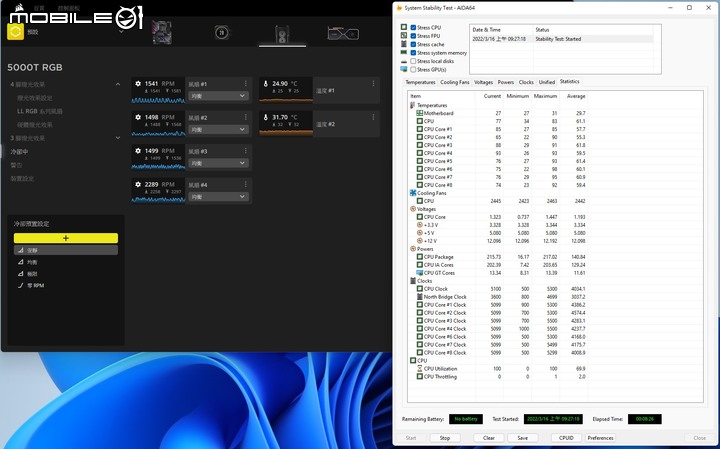Click the Clear button

click(x=489, y=438)
